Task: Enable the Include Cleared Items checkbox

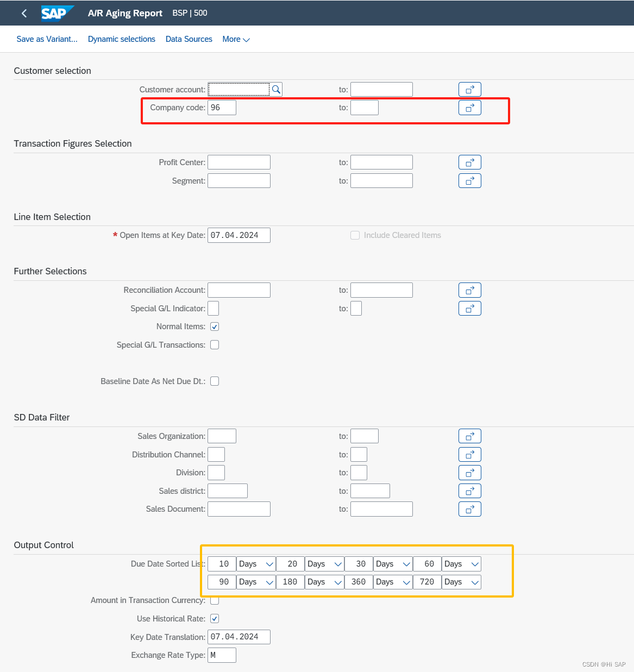Action: [355, 235]
